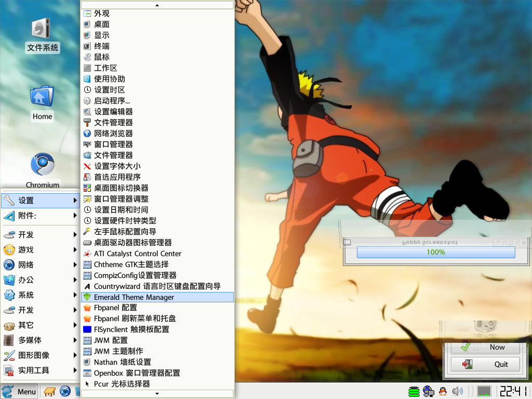The height and width of the screenshot is (399, 532).
Task: Expand the 图形图像 submenu
Action: click(x=40, y=355)
